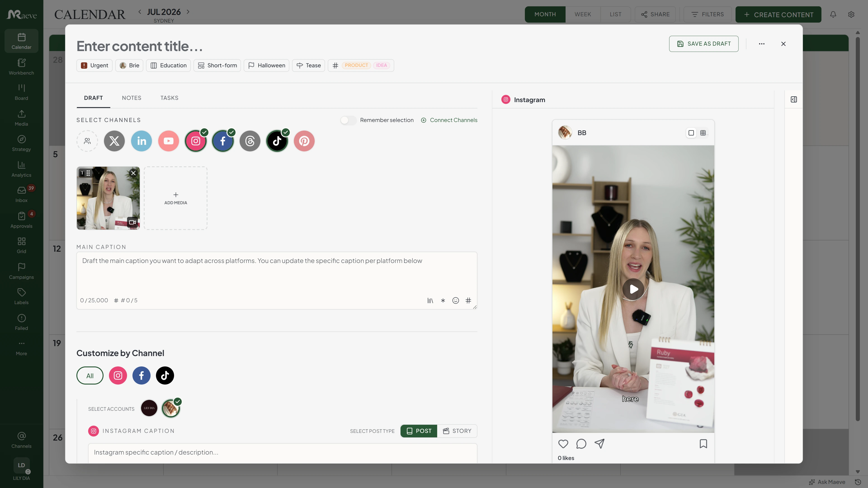This screenshot has width=868, height=488.
Task: Click the SHARE button
Action: click(x=655, y=14)
